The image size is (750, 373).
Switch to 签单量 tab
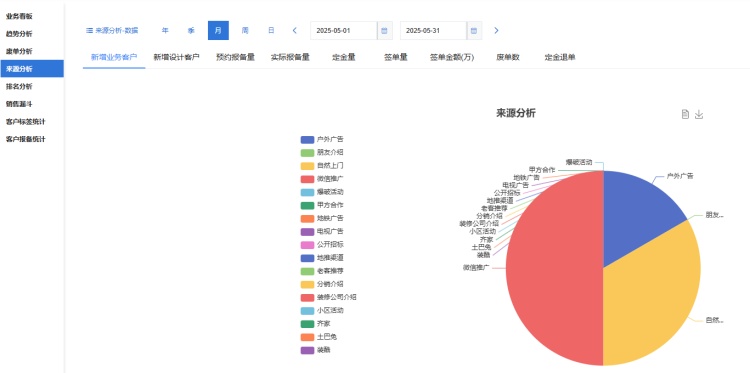point(396,57)
